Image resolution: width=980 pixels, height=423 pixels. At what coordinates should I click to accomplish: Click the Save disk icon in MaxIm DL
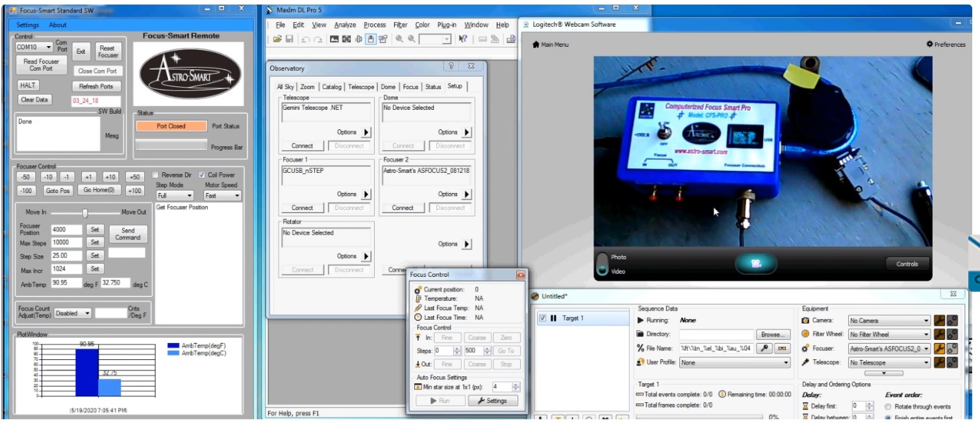(x=290, y=39)
